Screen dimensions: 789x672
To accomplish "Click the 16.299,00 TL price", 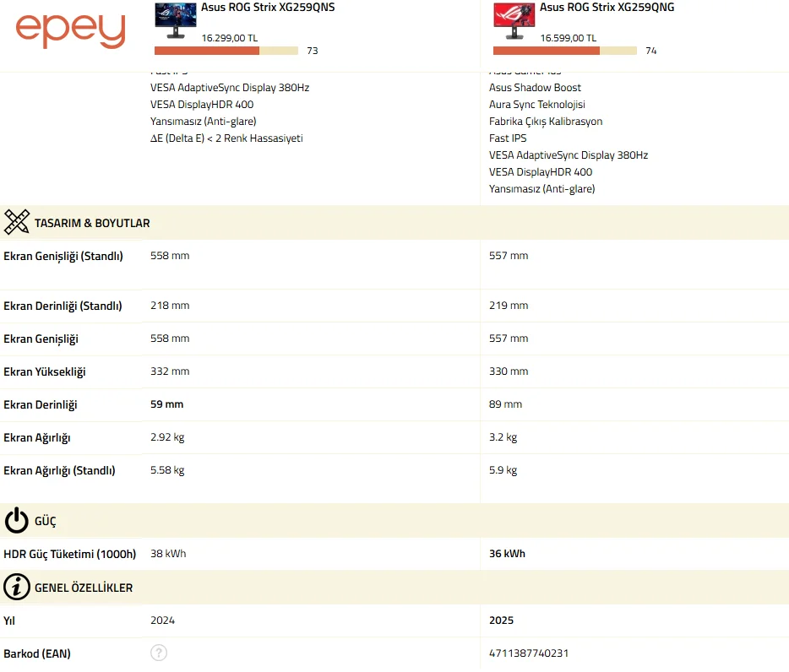I will coord(230,38).
